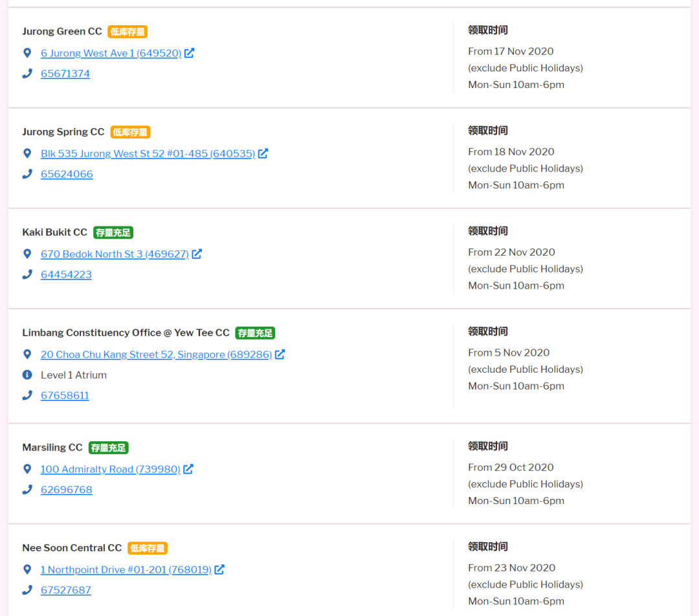
Task: Open external link icon beside 100 Admiralty Road
Action: (188, 469)
